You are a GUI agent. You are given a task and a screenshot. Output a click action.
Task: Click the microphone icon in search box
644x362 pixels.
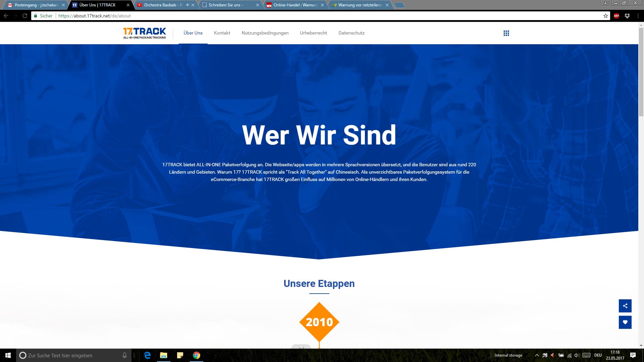124,355
